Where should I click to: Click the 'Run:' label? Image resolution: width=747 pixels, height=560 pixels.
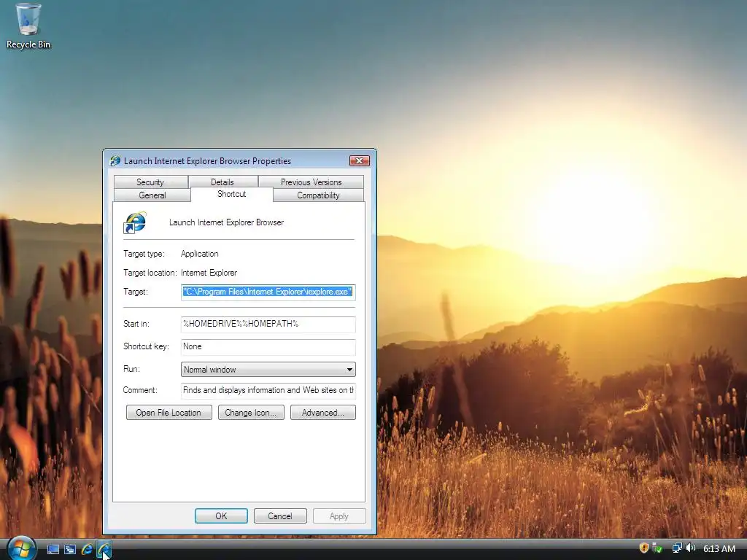[x=131, y=369]
